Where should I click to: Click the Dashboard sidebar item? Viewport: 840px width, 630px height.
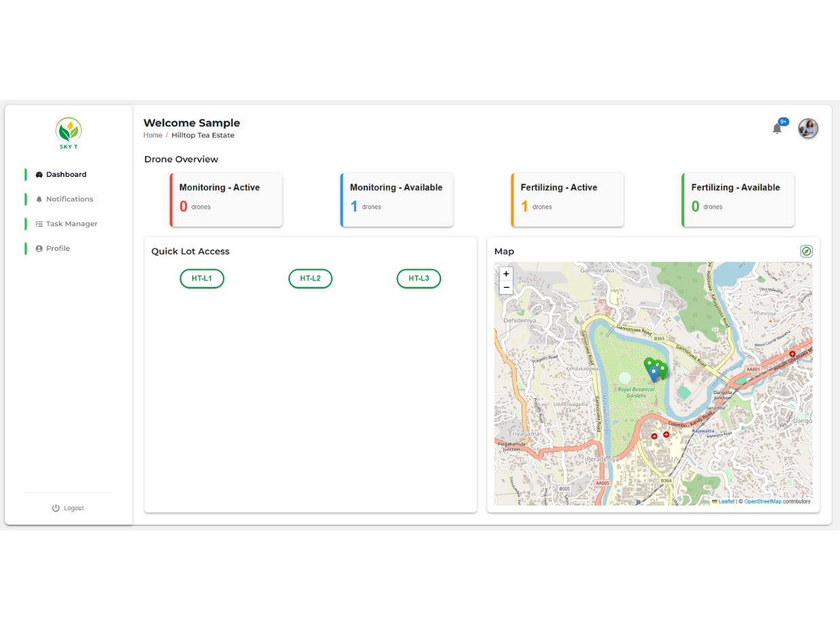[66, 175]
